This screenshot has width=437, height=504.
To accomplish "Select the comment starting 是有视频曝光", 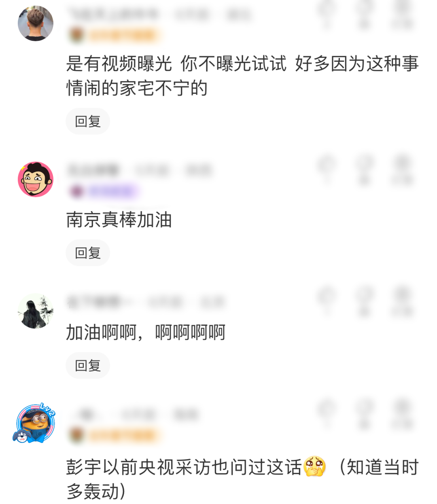I will (x=242, y=76).
